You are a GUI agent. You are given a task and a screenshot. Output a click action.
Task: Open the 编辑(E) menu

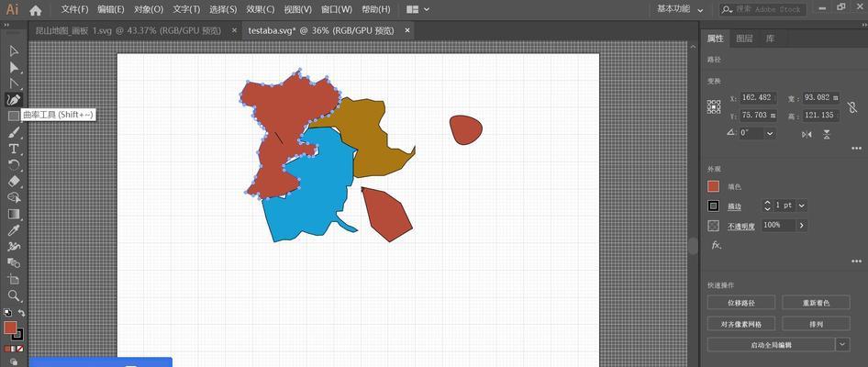(111, 9)
